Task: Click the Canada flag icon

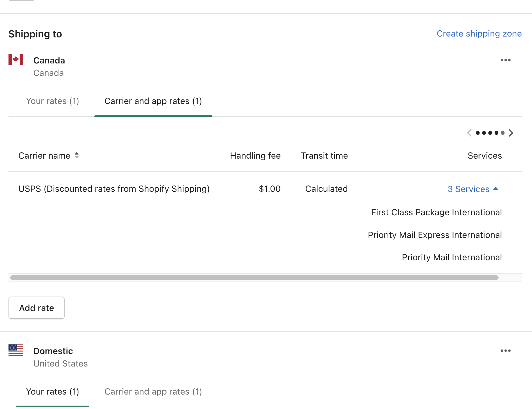Action: 16,59
